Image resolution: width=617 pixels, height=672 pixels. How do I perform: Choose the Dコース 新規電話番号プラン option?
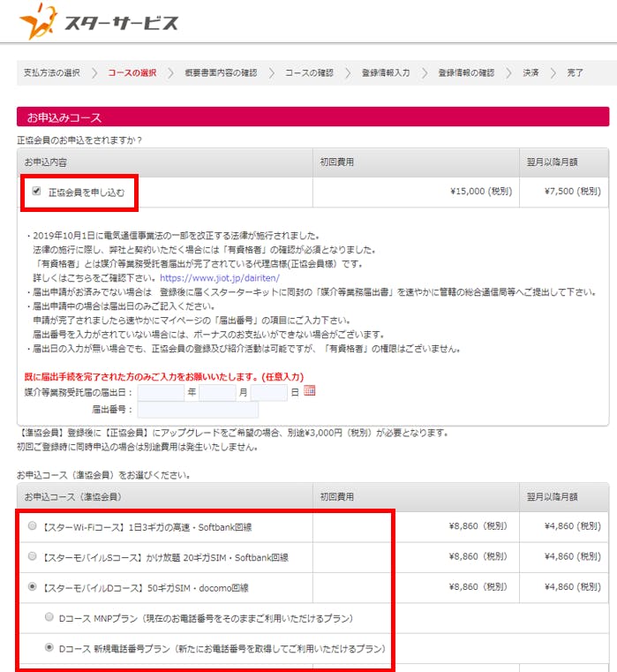point(49,647)
